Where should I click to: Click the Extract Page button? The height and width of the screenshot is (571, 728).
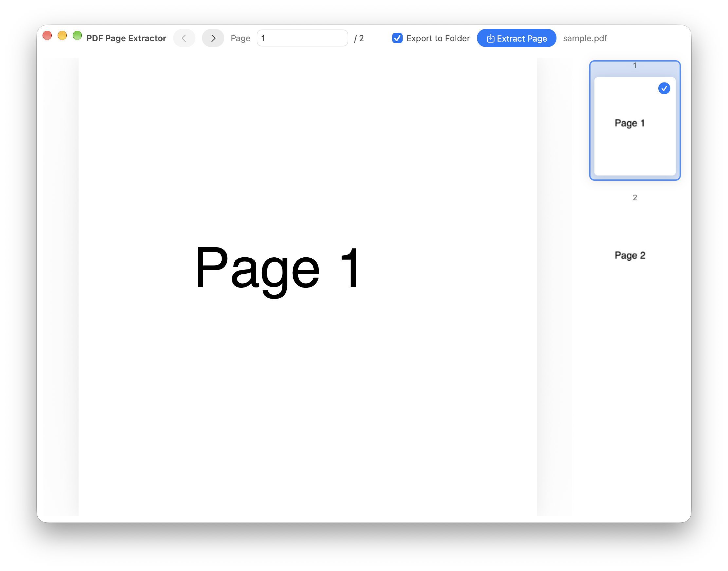517,38
